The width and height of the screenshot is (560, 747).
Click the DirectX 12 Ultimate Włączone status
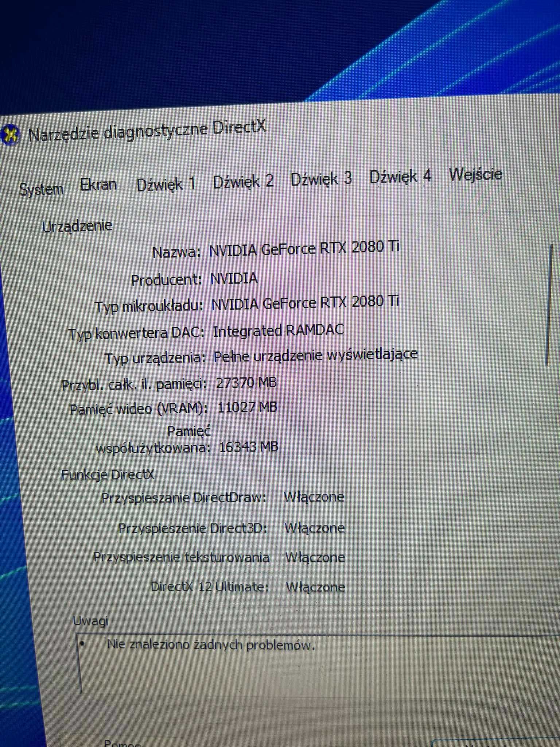tap(316, 587)
